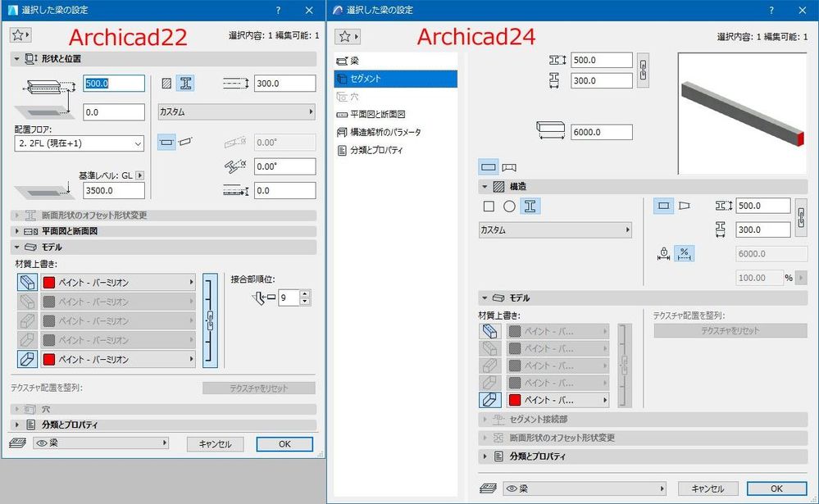The image size is (819, 504).
Task: Click width field 300.0 in Archicad22
Action: 285,83
